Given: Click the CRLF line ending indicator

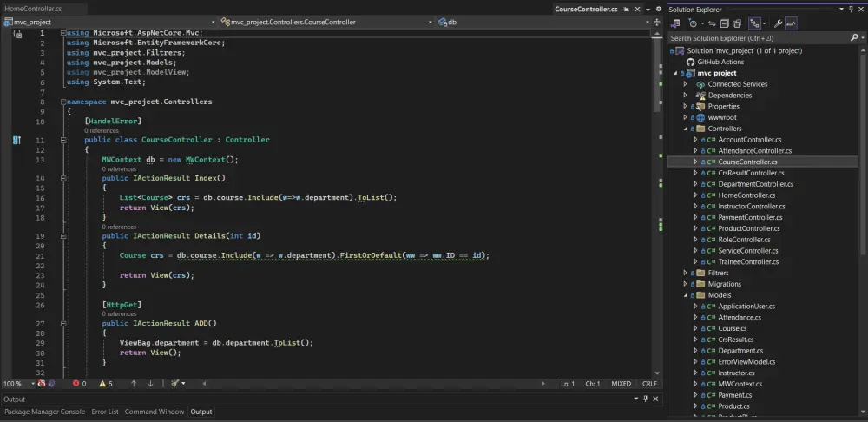Looking at the screenshot, I should 649,383.
